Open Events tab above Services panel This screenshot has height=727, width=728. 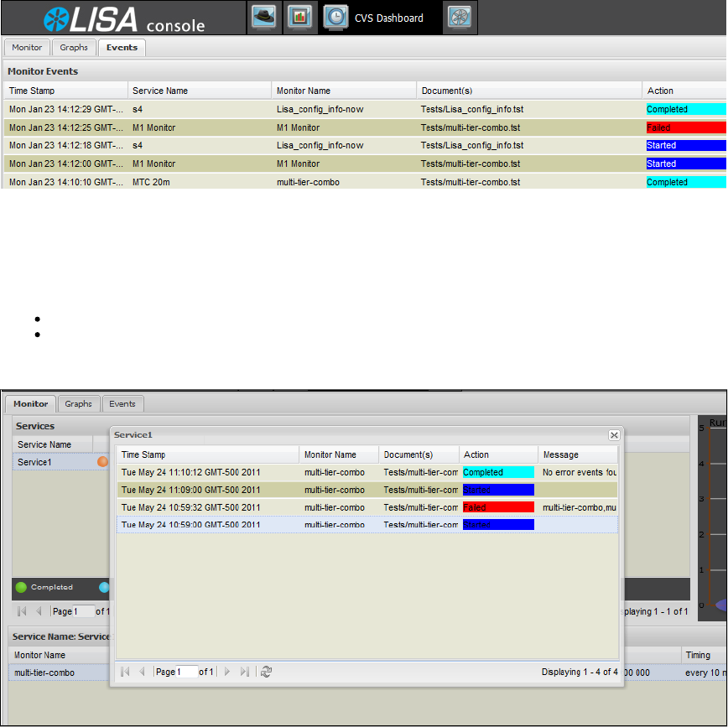[x=122, y=404]
